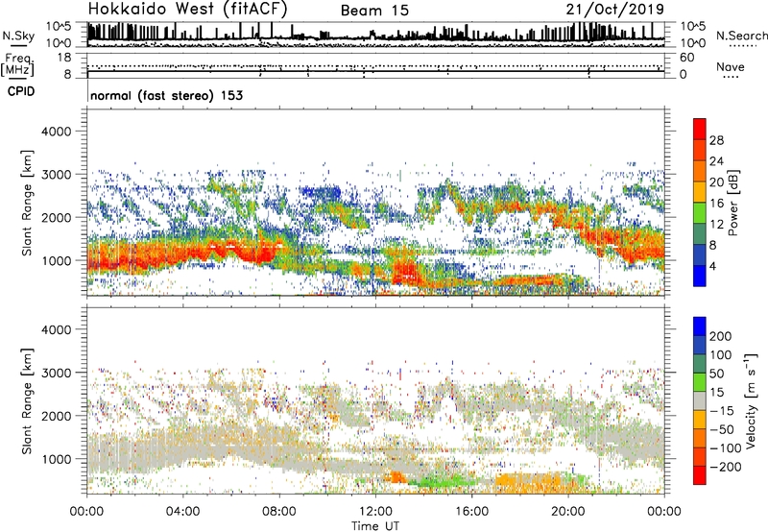The width and height of the screenshot is (768, 532).
Task: Click the '-15' label on velocity colorbar
Action: pos(722,411)
